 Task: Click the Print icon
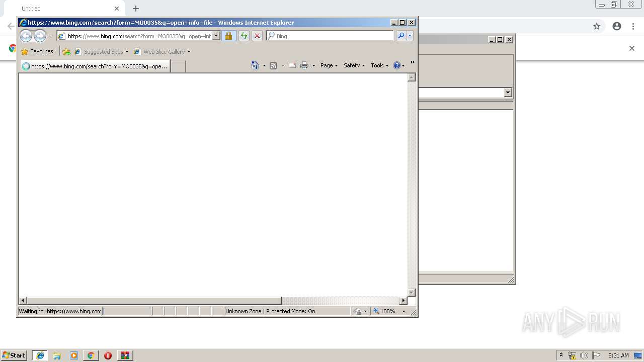(x=304, y=65)
